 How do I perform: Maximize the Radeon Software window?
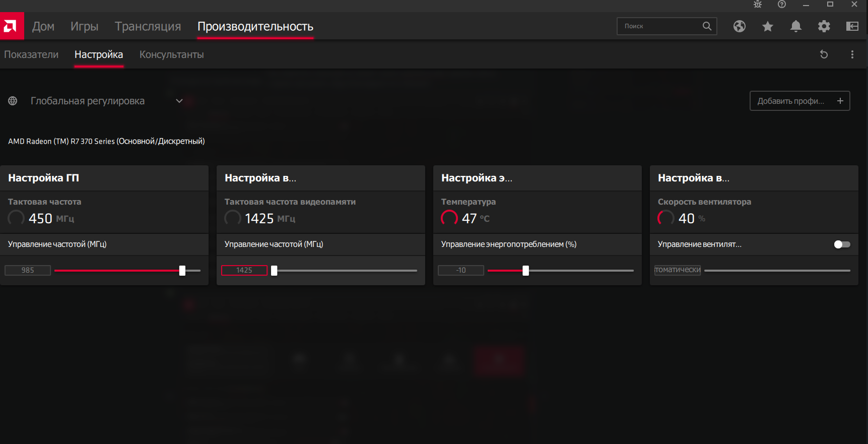pyautogui.click(x=830, y=5)
